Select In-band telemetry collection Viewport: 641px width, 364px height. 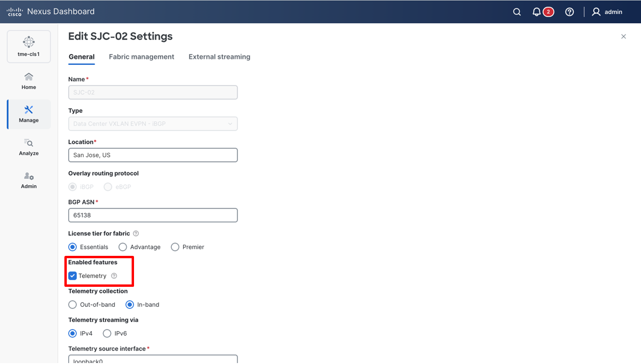[130, 304]
